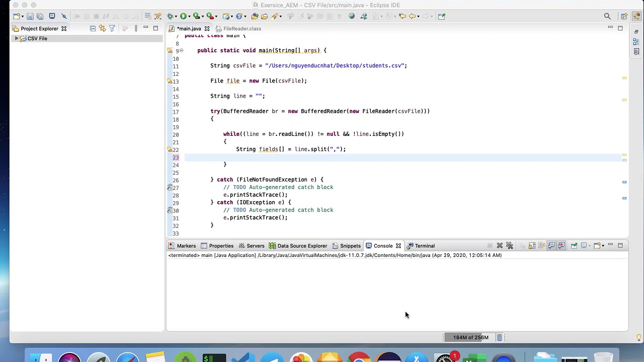Click New Java Package icon
The image size is (644, 362).
pyautogui.click(x=226, y=16)
